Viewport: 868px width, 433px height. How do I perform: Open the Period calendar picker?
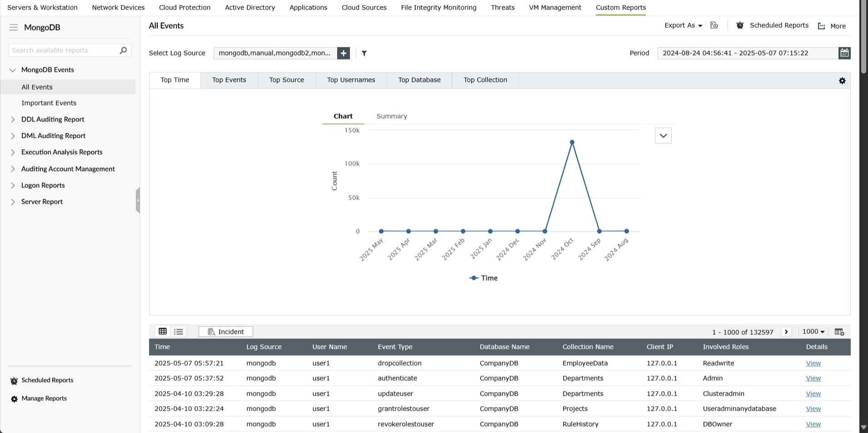(844, 53)
